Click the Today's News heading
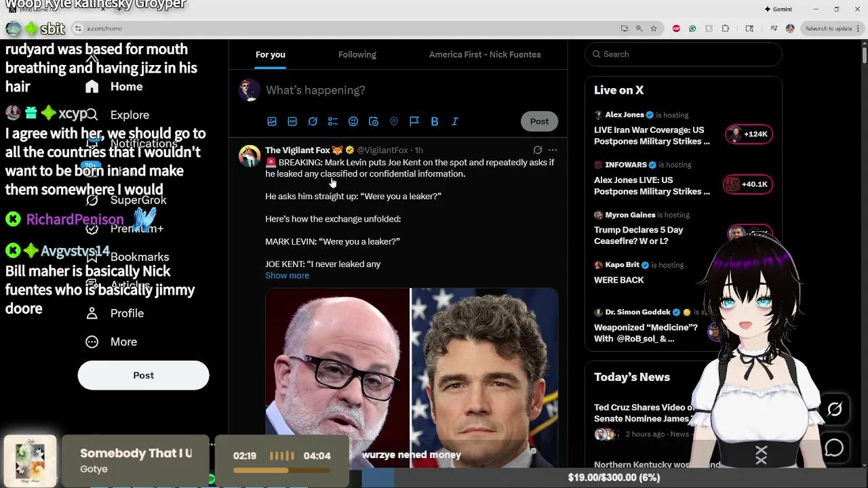Screen dimensions: 868x488 (632, 377)
